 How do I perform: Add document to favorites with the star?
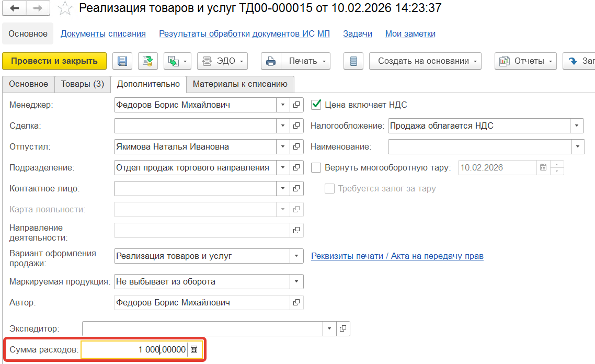(65, 8)
